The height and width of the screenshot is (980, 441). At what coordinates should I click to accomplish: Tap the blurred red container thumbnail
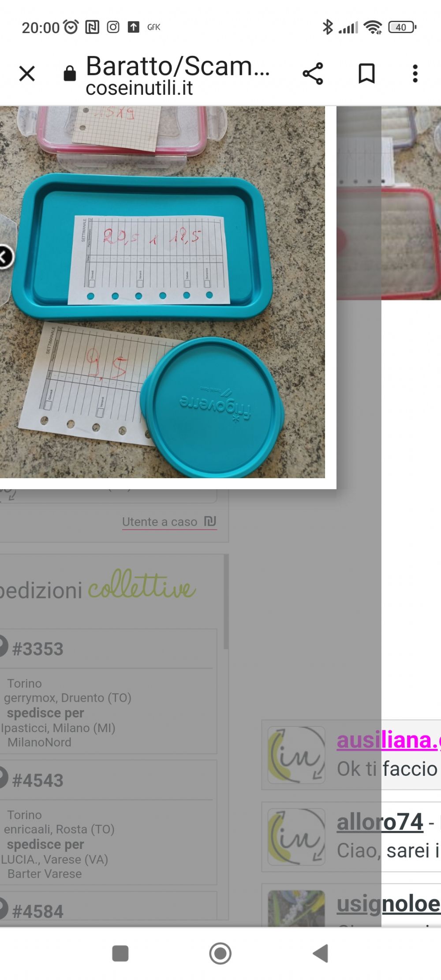pyautogui.click(x=389, y=203)
